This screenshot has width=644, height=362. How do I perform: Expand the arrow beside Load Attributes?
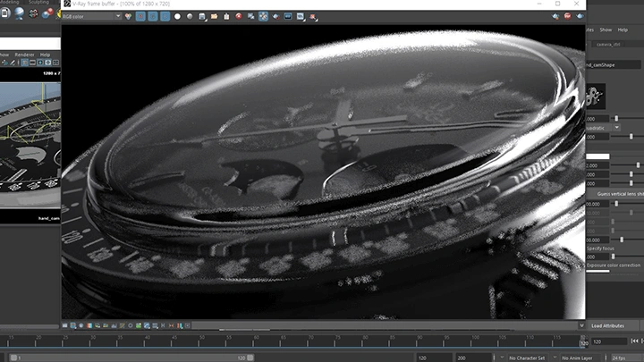pos(581,325)
